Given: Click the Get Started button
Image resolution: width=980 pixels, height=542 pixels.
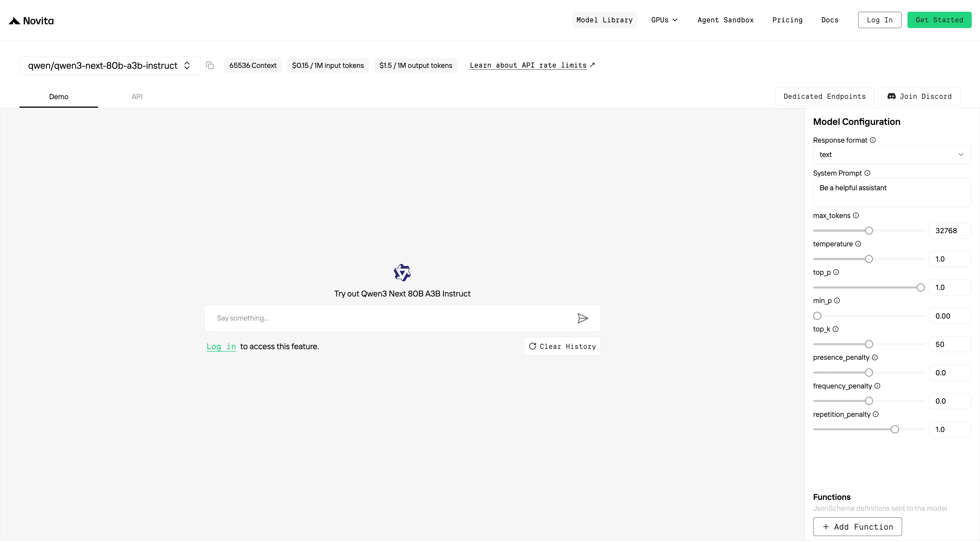Looking at the screenshot, I should (939, 20).
